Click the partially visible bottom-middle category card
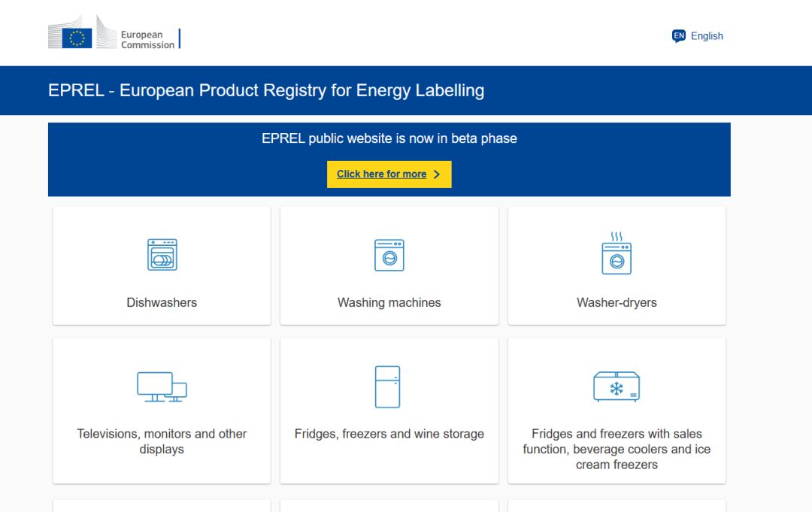This screenshot has height=512, width=812. (x=389, y=506)
